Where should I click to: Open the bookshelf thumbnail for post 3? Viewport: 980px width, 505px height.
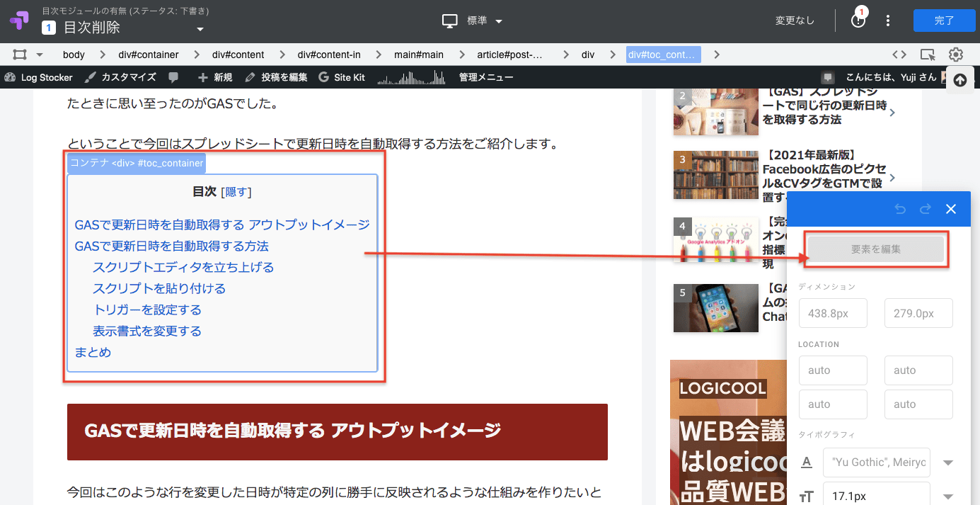[x=715, y=175]
